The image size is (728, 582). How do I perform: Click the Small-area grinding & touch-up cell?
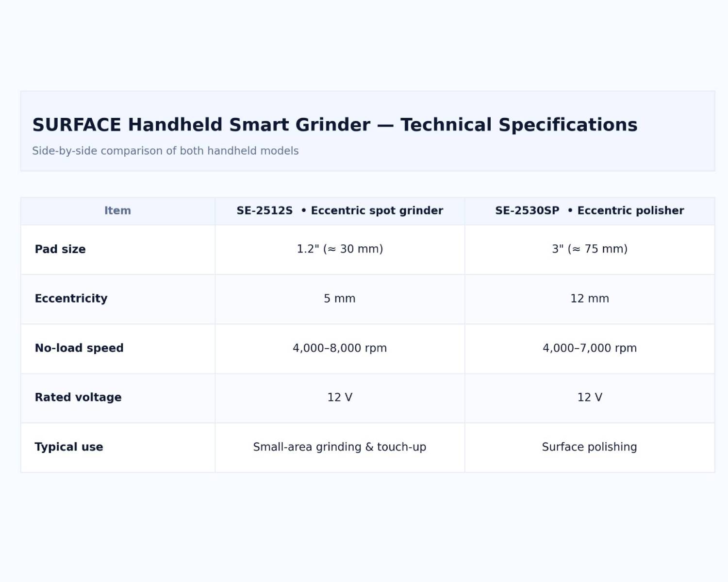(340, 447)
